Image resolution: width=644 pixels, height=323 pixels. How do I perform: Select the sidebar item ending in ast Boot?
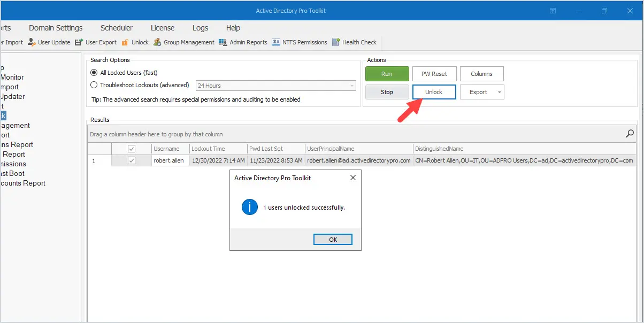(12, 173)
